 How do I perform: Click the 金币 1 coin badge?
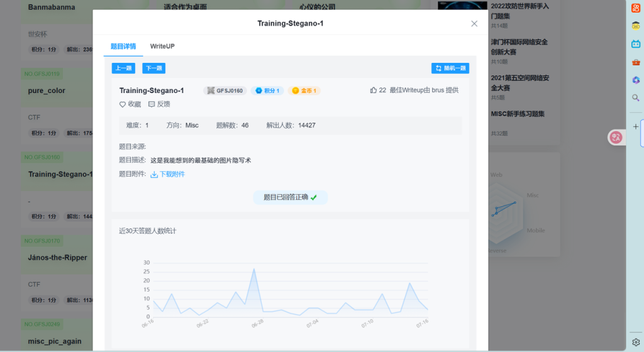click(x=304, y=91)
